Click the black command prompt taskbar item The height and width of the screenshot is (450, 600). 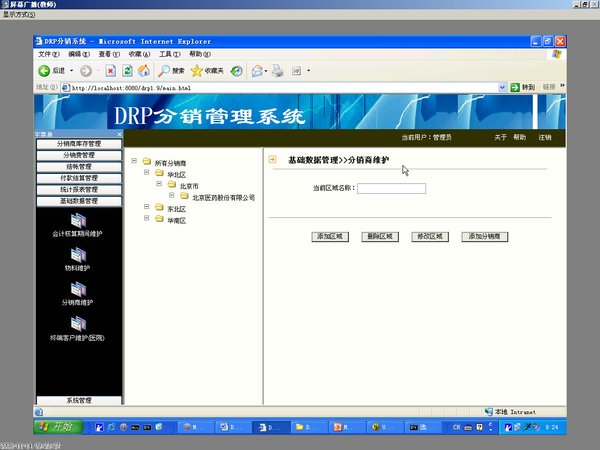[421, 427]
